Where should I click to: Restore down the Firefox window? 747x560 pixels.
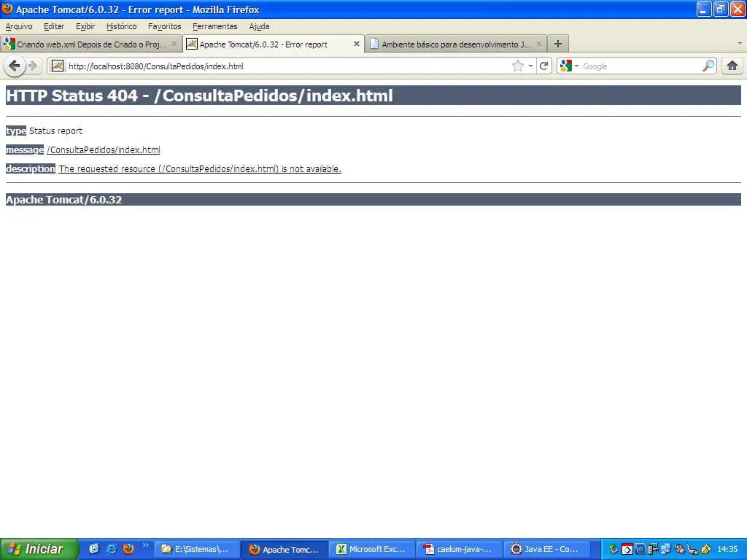tap(721, 9)
